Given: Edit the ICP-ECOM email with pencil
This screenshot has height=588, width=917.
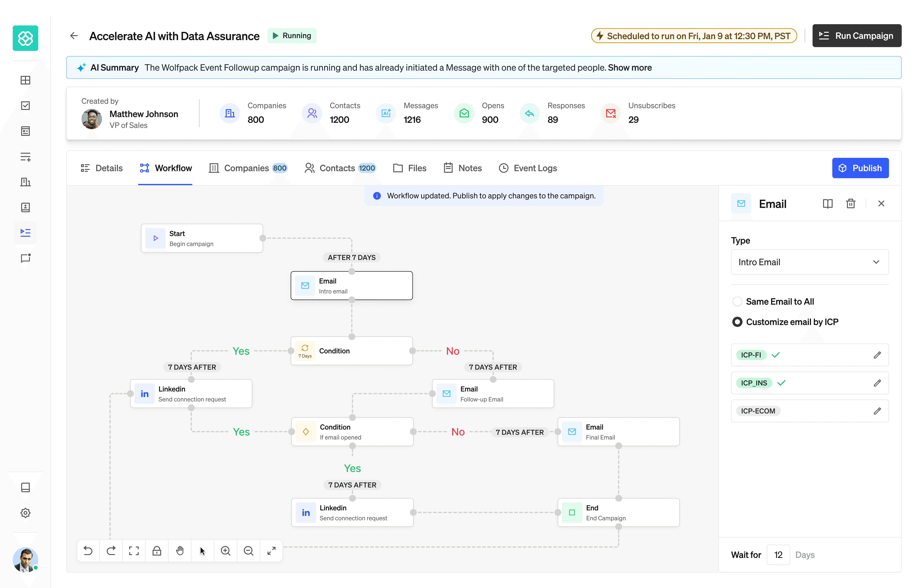Looking at the screenshot, I should pos(877,411).
